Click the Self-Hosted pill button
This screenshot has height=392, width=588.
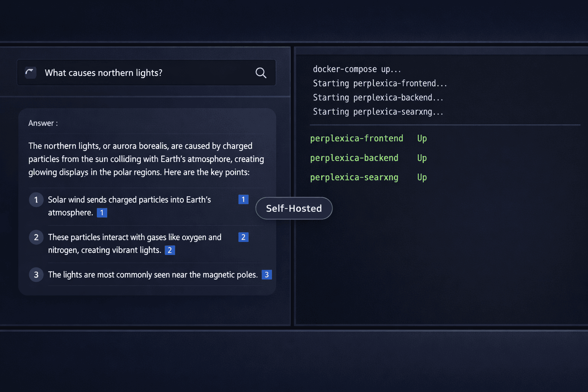pyautogui.click(x=294, y=208)
